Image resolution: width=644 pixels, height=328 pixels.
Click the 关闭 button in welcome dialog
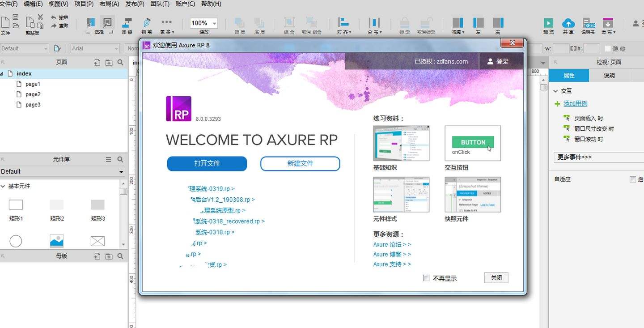pyautogui.click(x=496, y=278)
